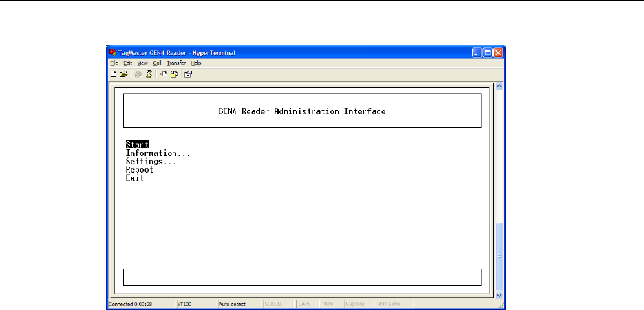Click the vertical scrollbar thumb
The width and height of the screenshot is (644, 310).
(499, 256)
